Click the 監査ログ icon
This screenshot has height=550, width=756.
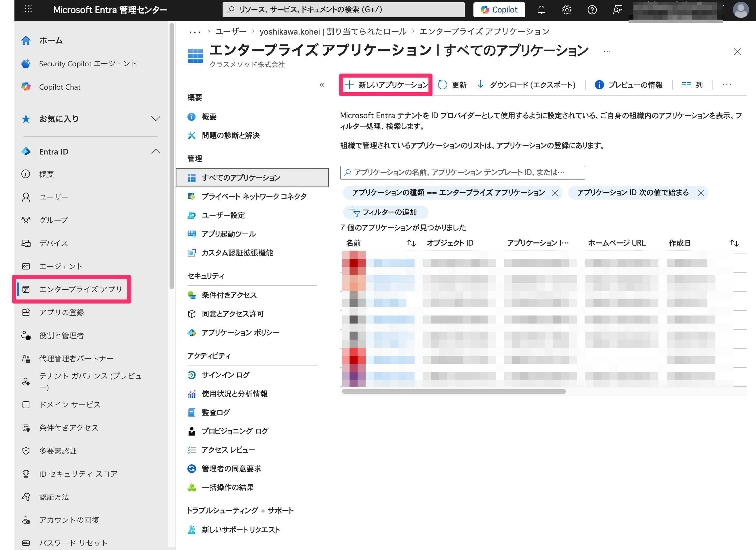pos(192,413)
